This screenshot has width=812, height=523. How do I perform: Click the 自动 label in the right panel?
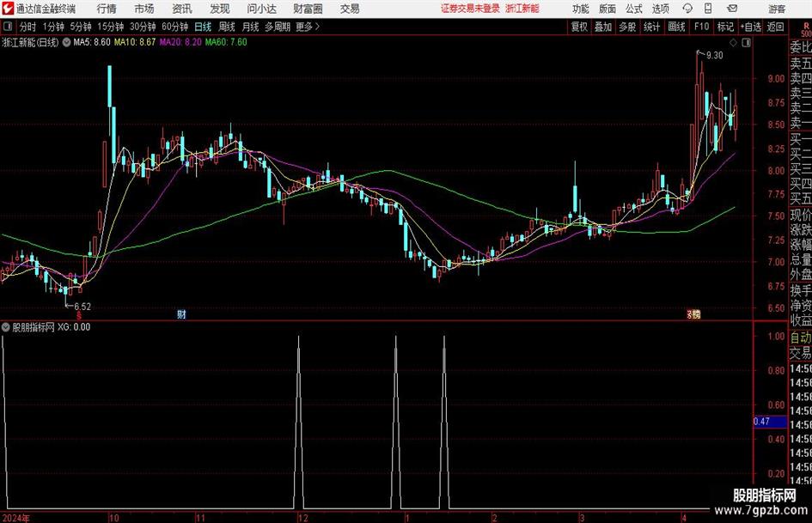801,338
